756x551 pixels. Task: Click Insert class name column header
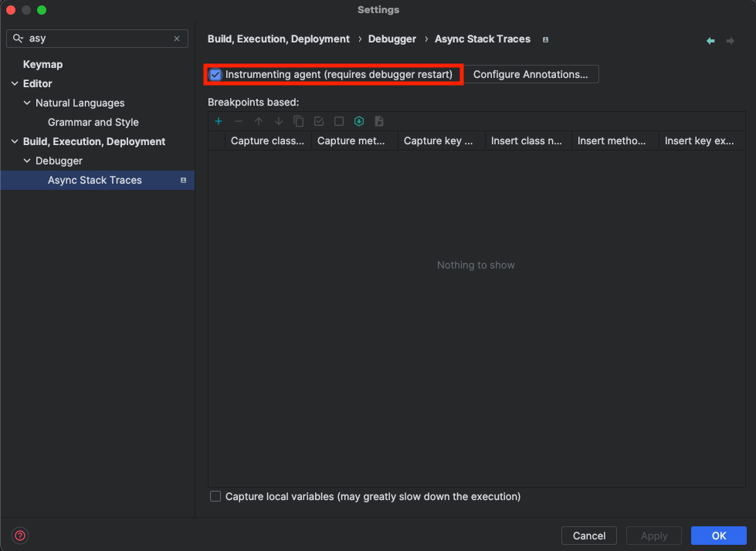528,140
